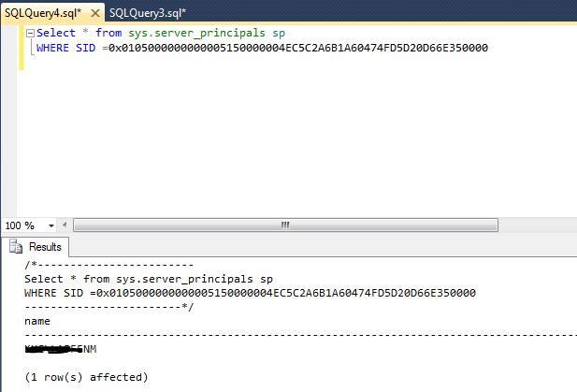This screenshot has width=577, height=392.
Task: Click the redacted login name result row
Action: 60,349
